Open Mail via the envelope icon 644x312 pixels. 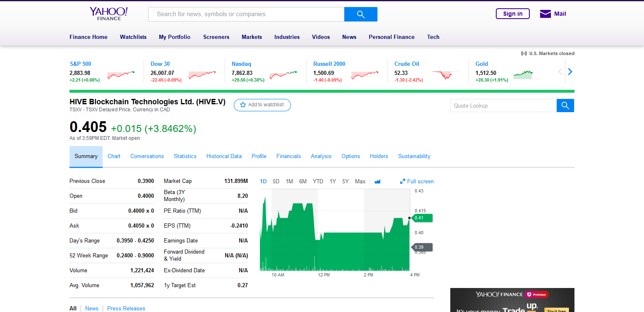(x=545, y=14)
